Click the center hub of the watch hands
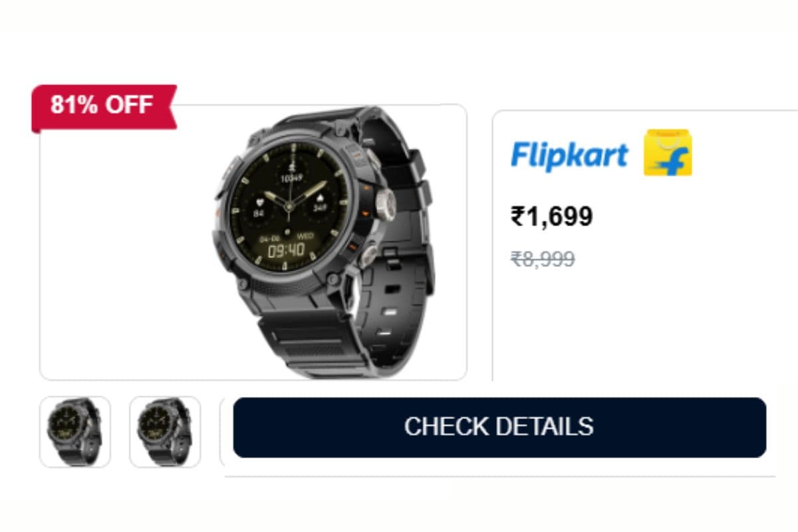The width and height of the screenshot is (798, 532). [x=289, y=207]
